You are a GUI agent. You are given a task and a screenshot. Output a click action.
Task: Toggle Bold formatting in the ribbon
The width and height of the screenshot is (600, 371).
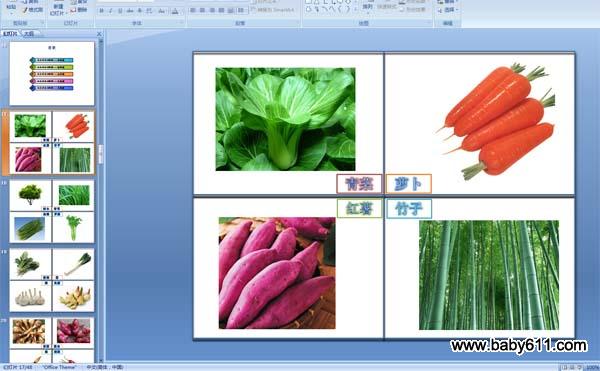point(101,11)
